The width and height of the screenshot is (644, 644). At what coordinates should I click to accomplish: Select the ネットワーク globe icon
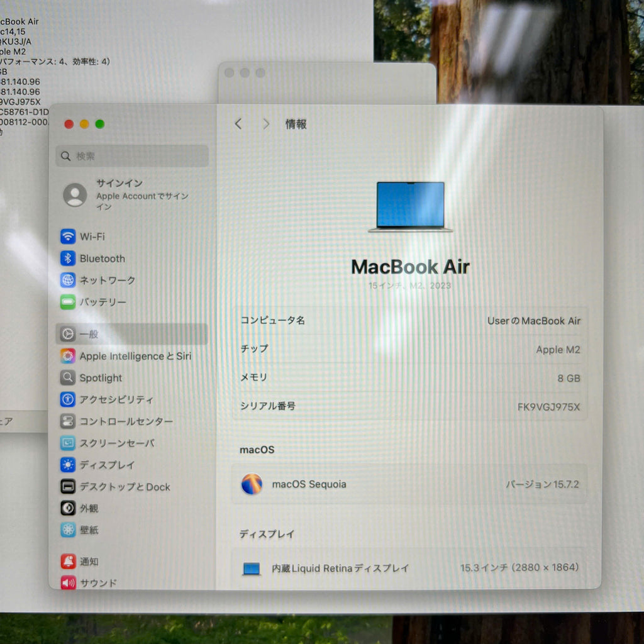click(68, 280)
